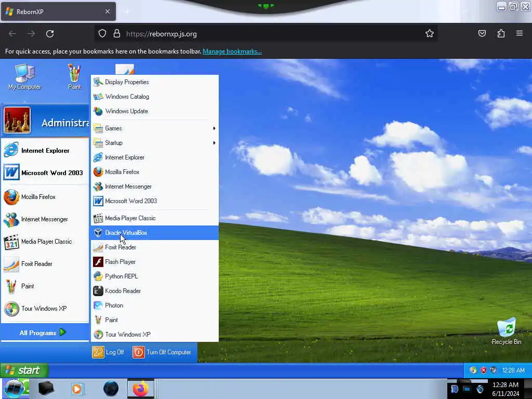Launch Oracle VirtualBox highlighted entry
Viewport: 532px width, 399px height.
155,233
